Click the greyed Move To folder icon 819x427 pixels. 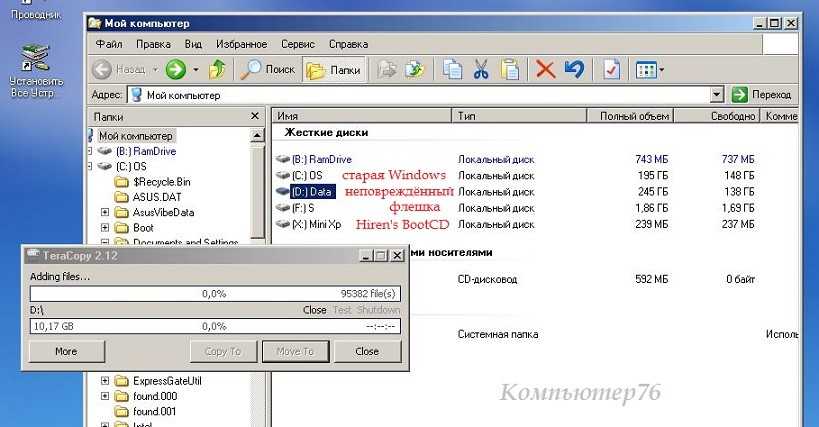click(x=387, y=69)
